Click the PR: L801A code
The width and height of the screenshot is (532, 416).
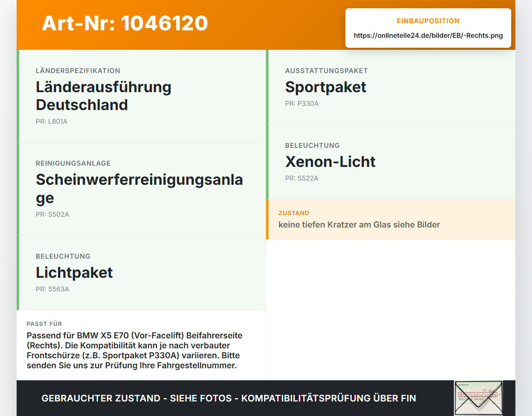(x=52, y=122)
